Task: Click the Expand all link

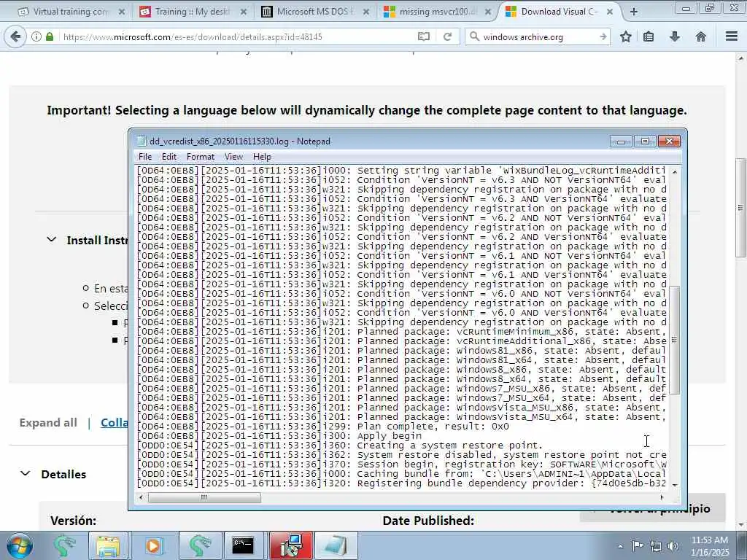Action: pyautogui.click(x=48, y=422)
